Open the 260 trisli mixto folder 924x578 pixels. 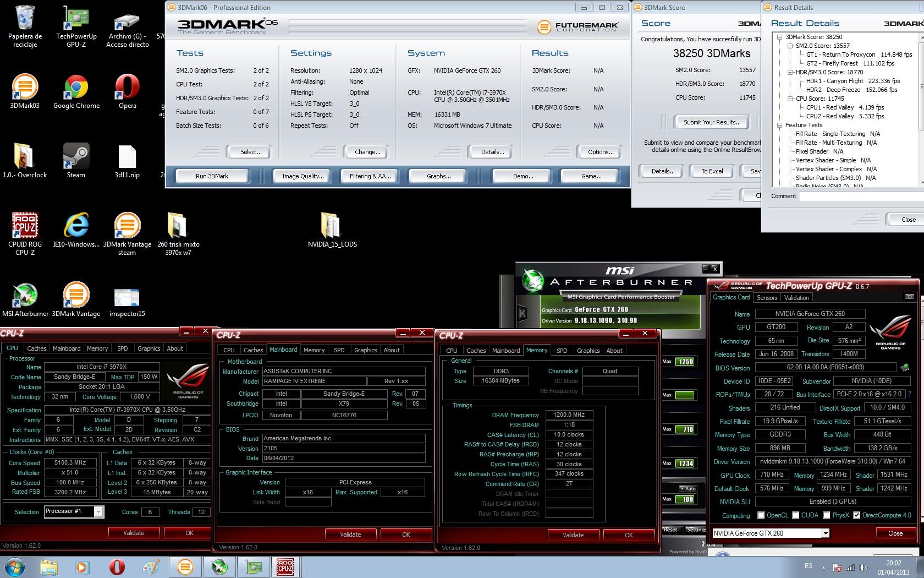tap(178, 234)
